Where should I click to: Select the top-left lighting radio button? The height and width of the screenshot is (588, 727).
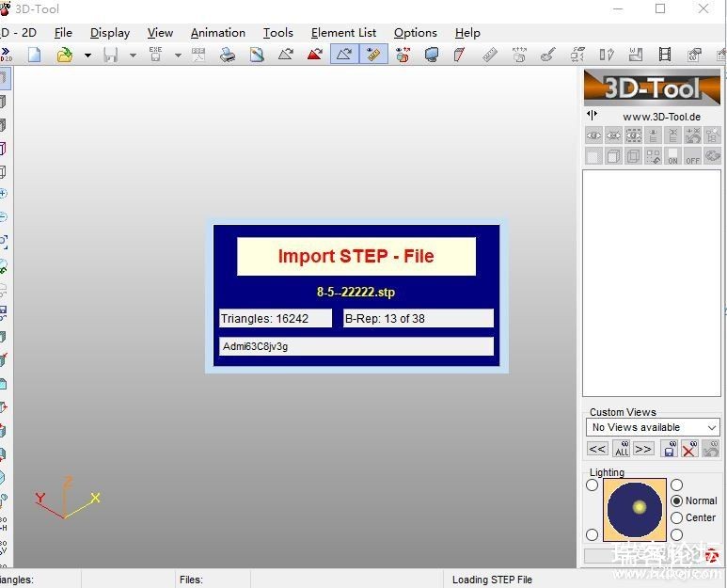coord(593,485)
